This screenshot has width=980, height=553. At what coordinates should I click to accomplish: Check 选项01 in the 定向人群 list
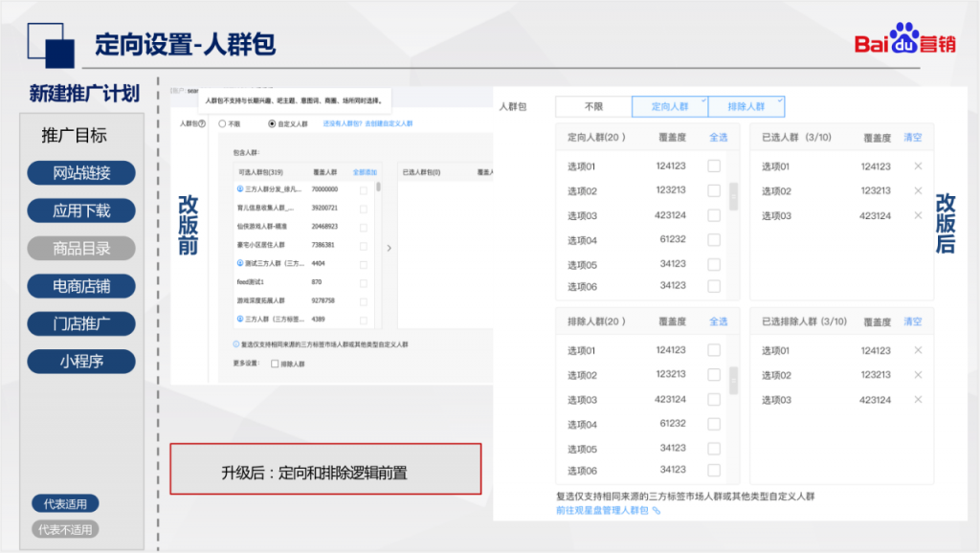tap(714, 166)
